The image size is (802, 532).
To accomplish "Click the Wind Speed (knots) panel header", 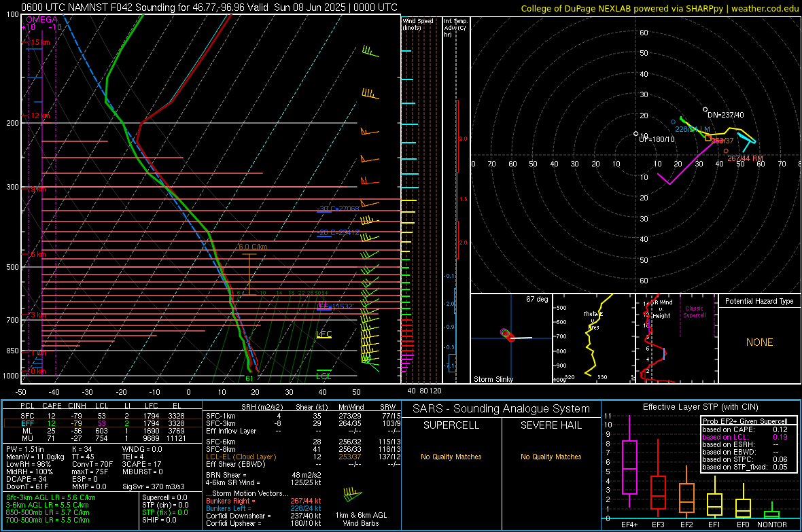I will point(418,24).
